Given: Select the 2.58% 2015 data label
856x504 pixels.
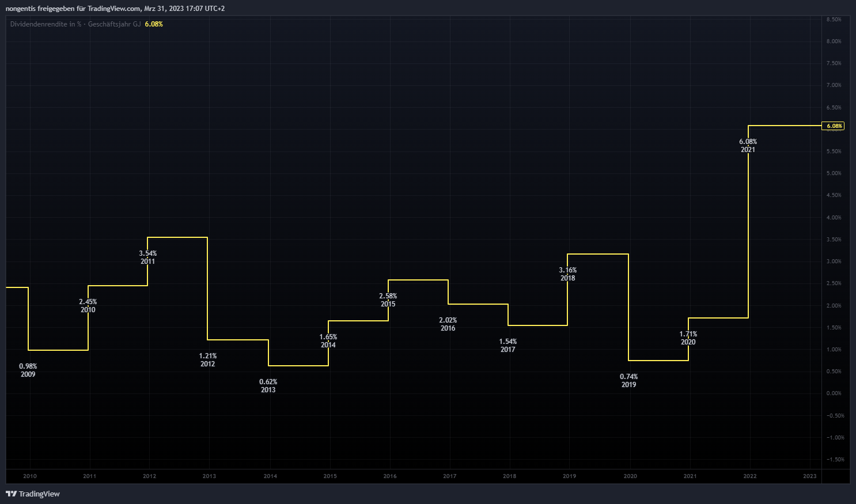Looking at the screenshot, I should coord(388,300).
